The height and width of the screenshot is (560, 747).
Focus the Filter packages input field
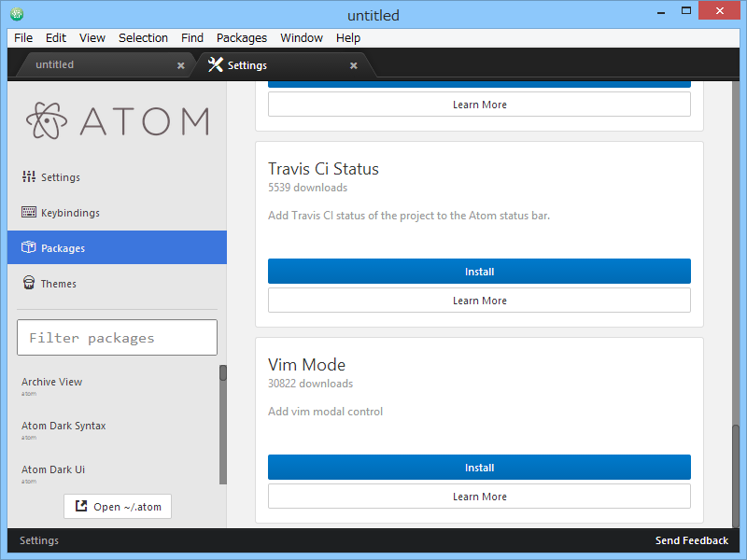118,338
